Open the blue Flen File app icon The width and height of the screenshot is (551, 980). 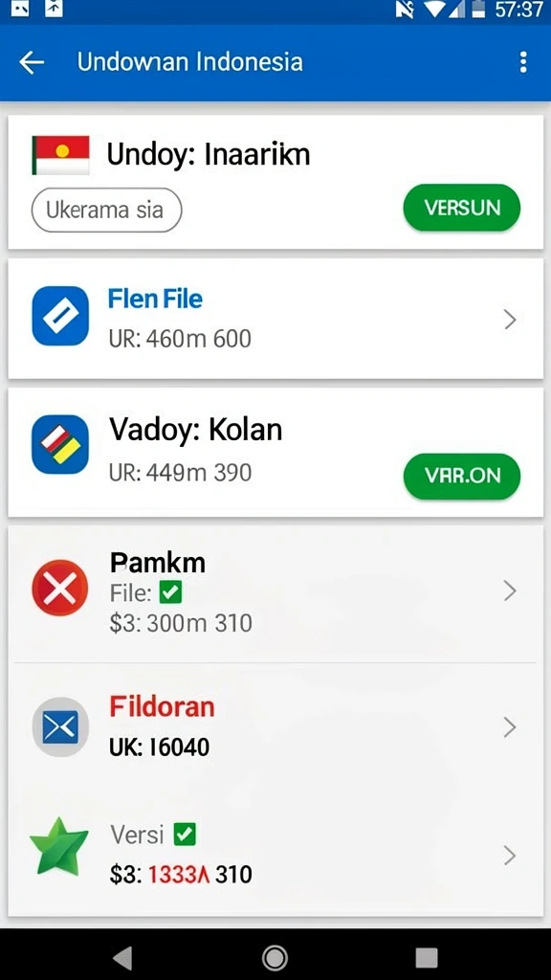[60, 316]
